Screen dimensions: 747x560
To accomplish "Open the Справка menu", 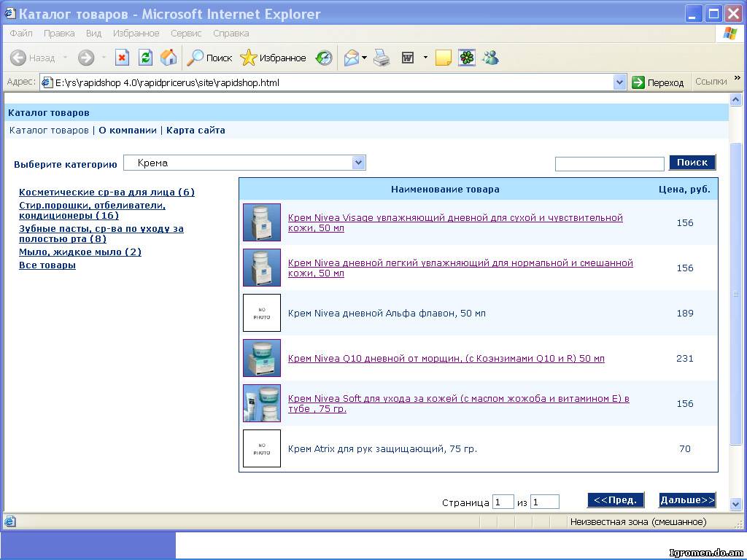I will [231, 34].
